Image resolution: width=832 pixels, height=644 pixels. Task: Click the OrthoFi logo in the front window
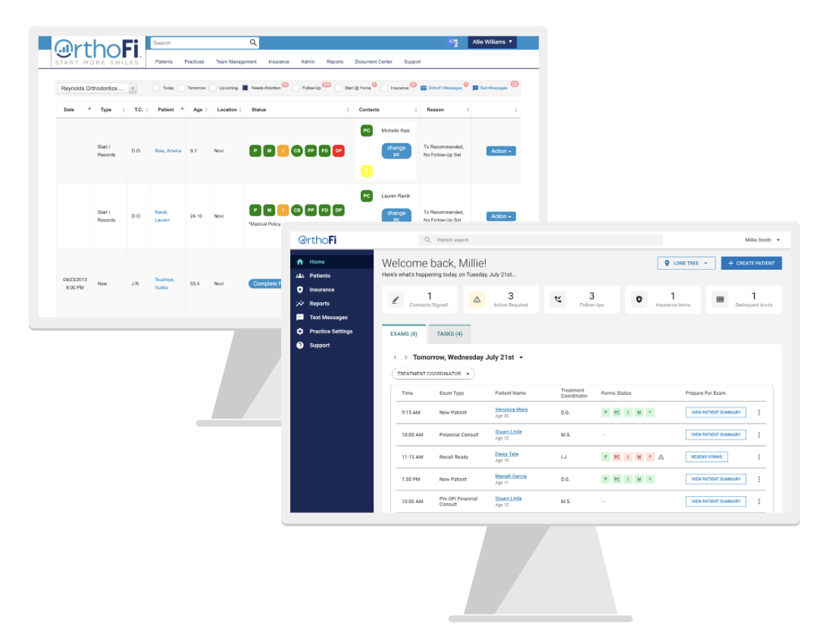pyautogui.click(x=317, y=239)
